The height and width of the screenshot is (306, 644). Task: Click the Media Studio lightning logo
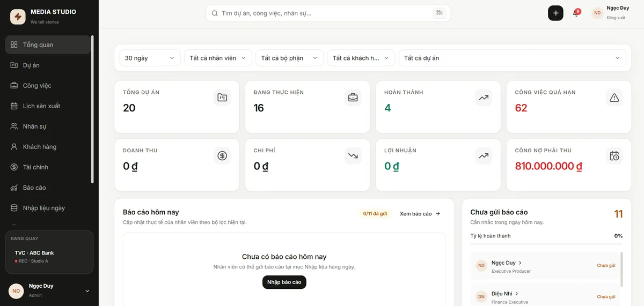(18, 17)
